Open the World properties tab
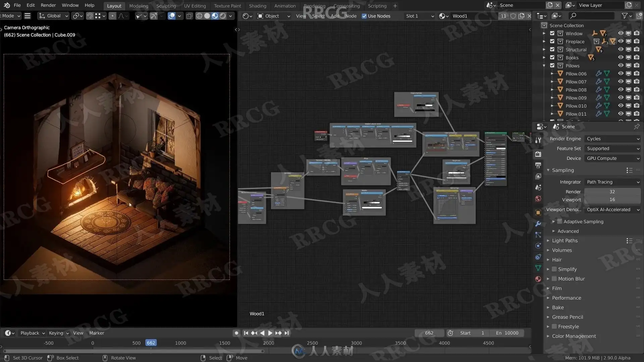Image resolution: width=644 pixels, height=362 pixels. click(x=538, y=199)
